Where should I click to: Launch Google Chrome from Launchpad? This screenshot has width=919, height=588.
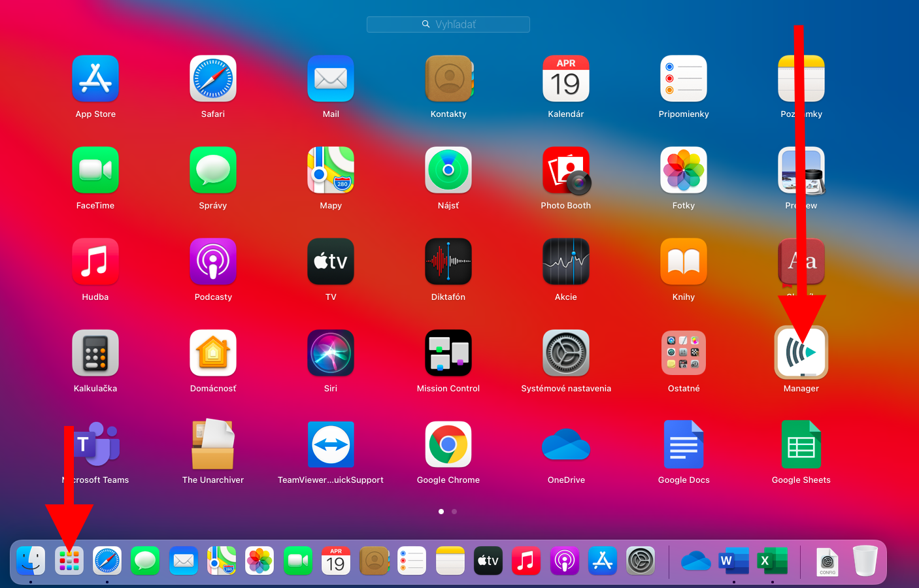(x=448, y=445)
